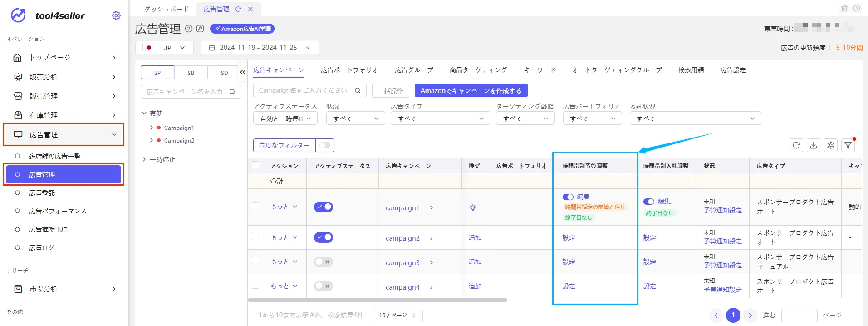Click the トップページ home icon in sidebar

[17, 58]
